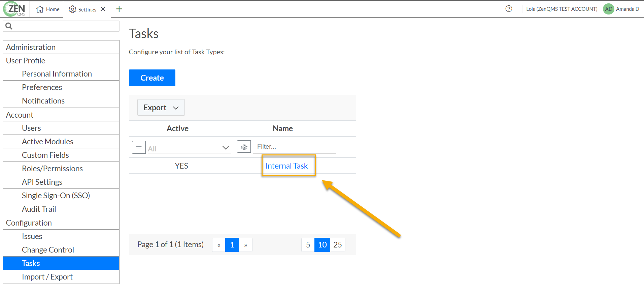The height and width of the screenshot is (293, 644).
Task: Close the Settings tab
Action: [x=103, y=9]
